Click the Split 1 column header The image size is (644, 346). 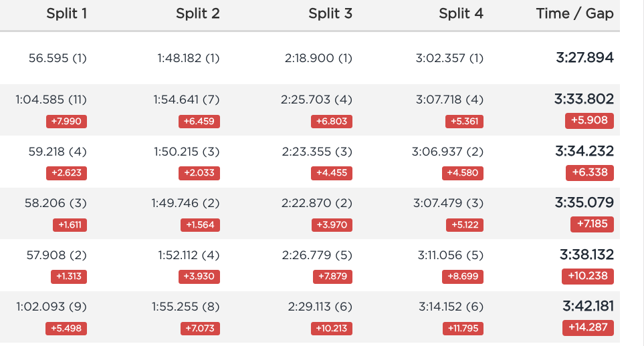point(66,13)
